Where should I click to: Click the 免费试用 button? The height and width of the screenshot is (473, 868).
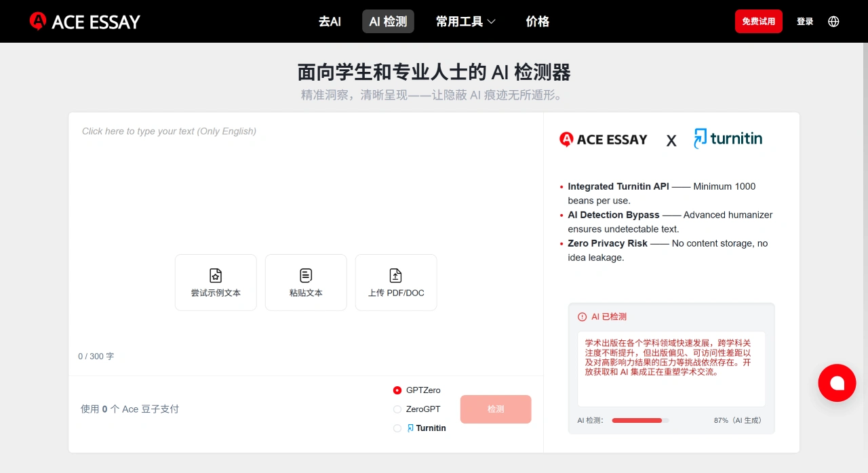pos(759,22)
